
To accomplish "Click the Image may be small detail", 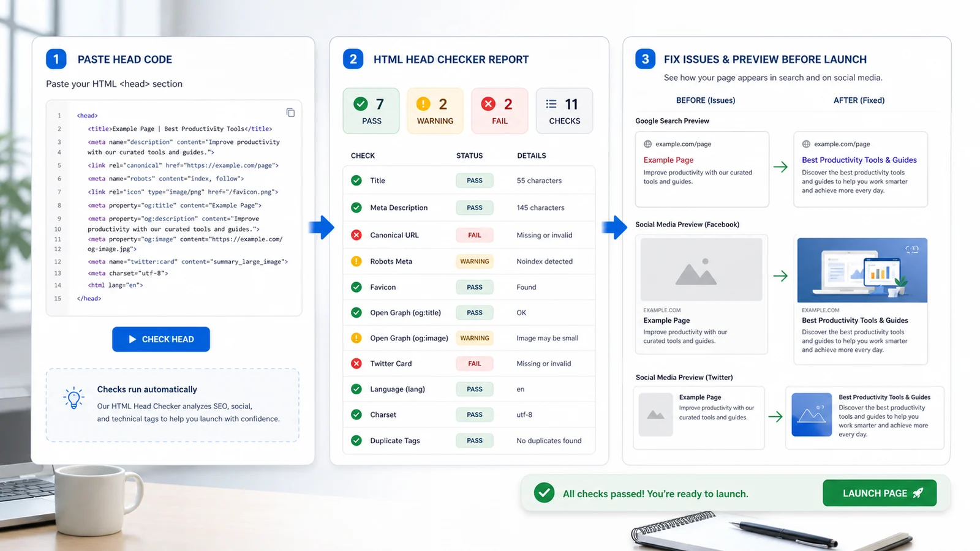I will pyautogui.click(x=547, y=338).
